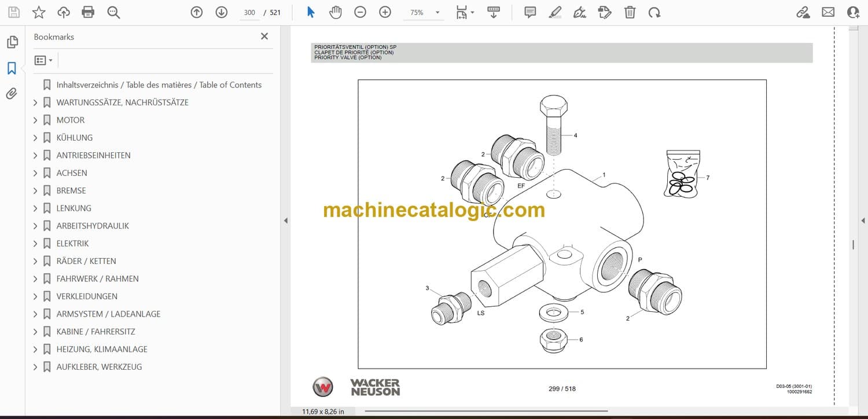Expand the MOTOR bookmark
This screenshot has height=419, width=868.
(x=35, y=120)
